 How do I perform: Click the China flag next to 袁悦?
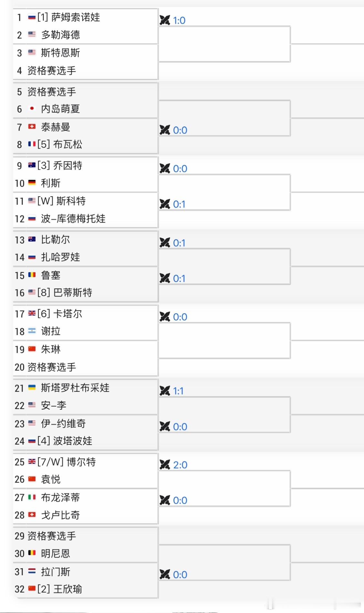(x=32, y=479)
